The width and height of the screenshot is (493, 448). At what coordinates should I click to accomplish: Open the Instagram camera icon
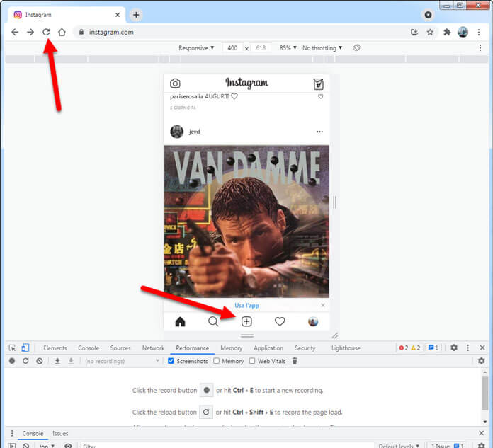pos(175,84)
